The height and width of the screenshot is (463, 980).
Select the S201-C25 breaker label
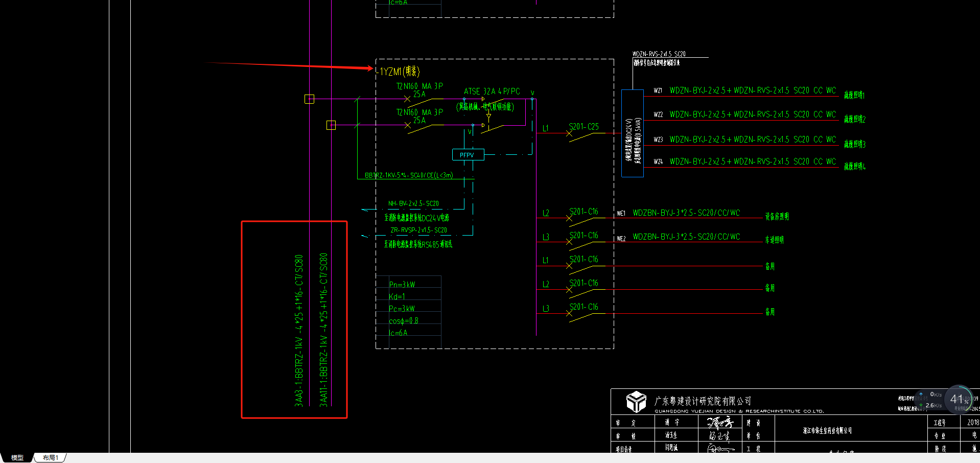[584, 126]
